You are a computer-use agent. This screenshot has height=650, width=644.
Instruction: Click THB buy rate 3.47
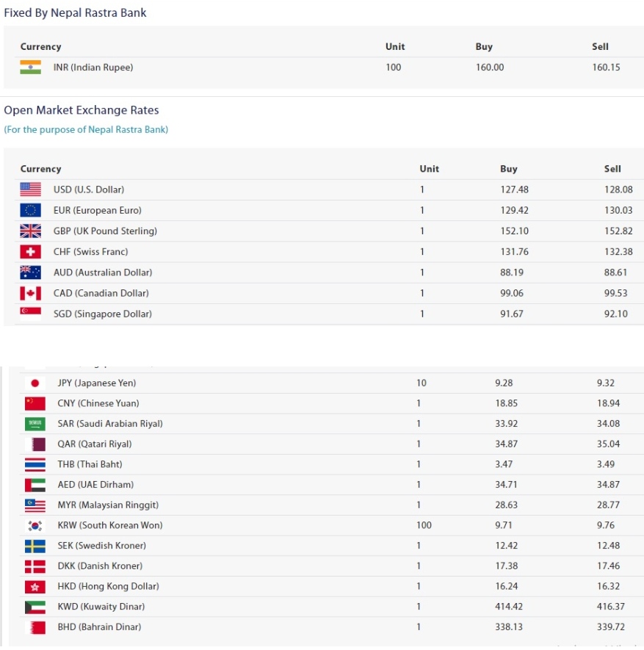(x=504, y=464)
